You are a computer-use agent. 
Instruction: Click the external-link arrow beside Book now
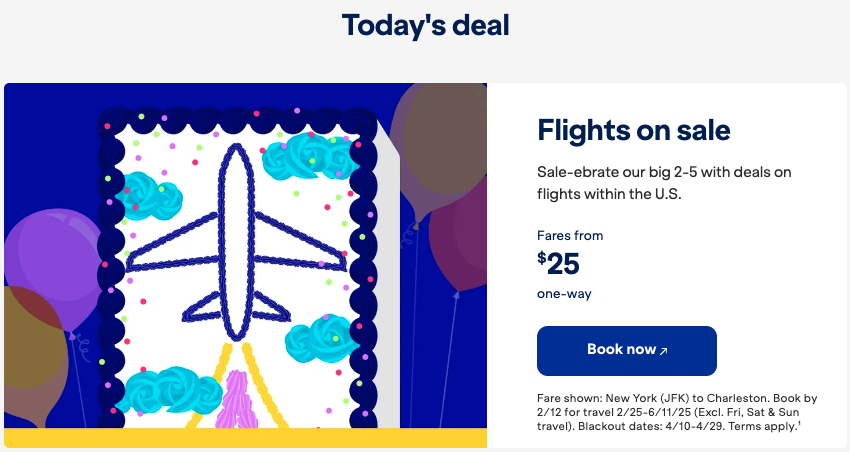click(x=664, y=351)
